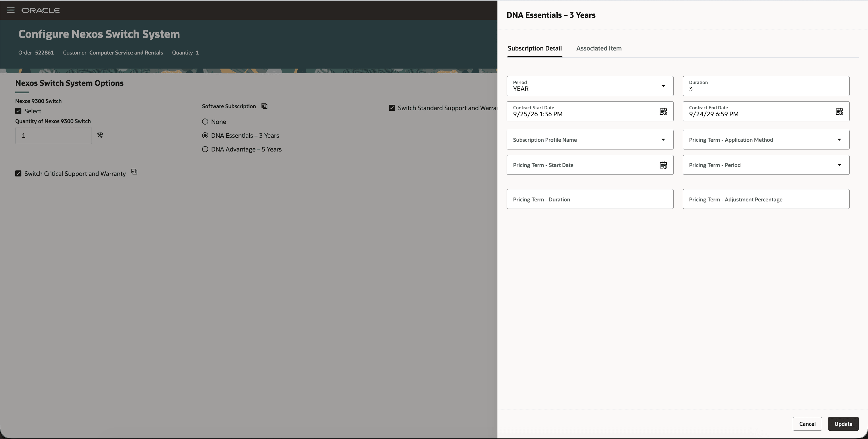Click the Duration input field
Image resolution: width=868 pixels, height=439 pixels.
[x=766, y=86]
